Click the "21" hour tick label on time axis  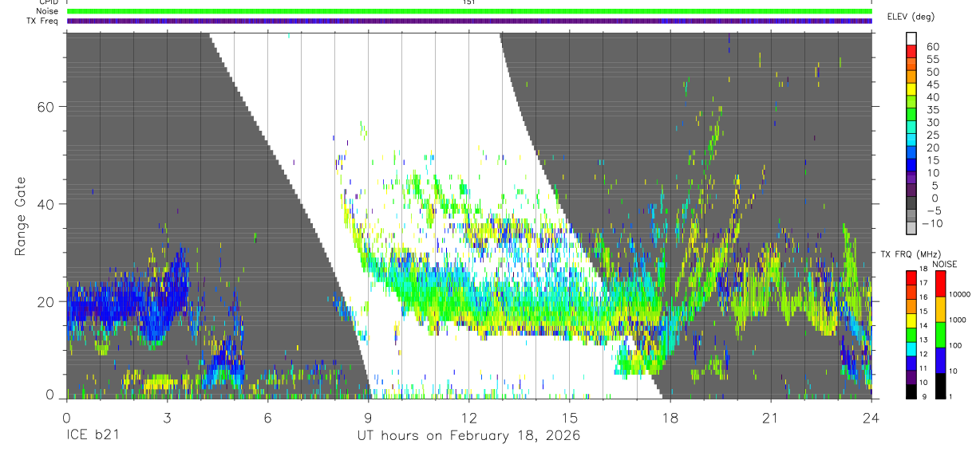click(x=771, y=418)
